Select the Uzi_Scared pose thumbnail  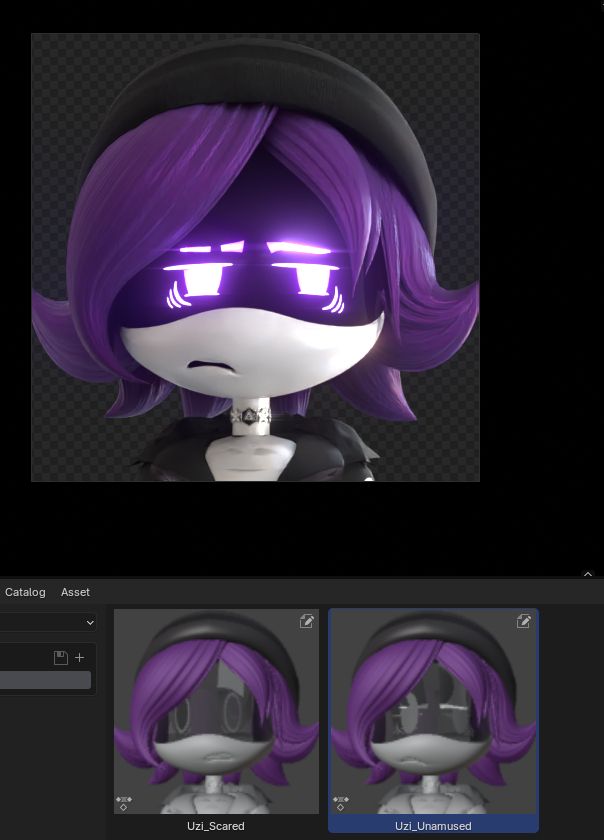point(217,711)
